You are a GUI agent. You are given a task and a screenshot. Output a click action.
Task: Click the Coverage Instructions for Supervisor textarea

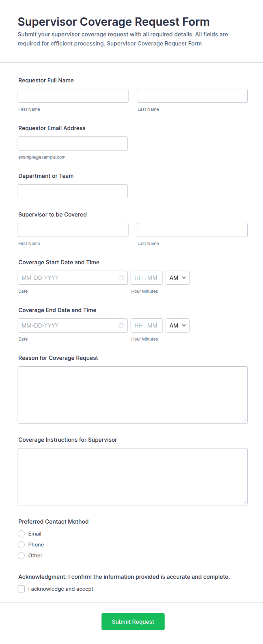click(133, 477)
